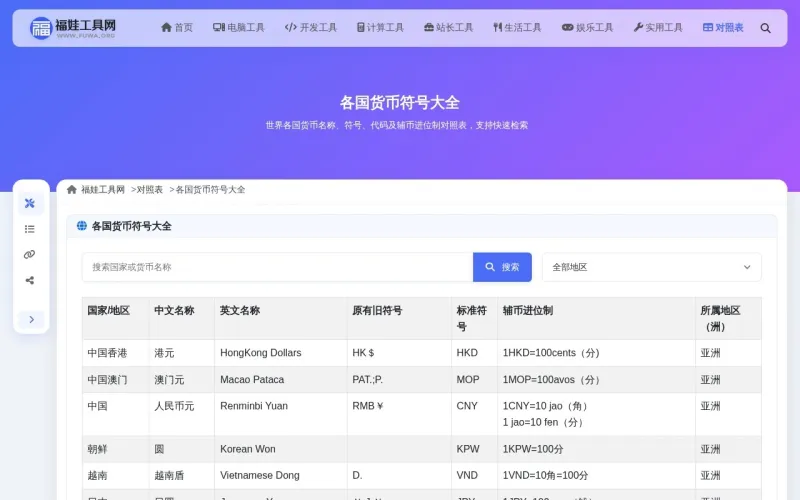The image size is (800, 500).
Task: Click the 所属地区（洲） column header
Action: [728, 318]
